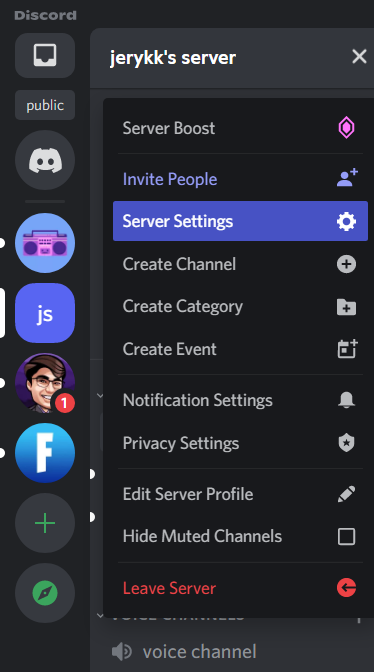Open the Fortnite server icon
Viewport: 374px width, 672px height.
[45, 453]
